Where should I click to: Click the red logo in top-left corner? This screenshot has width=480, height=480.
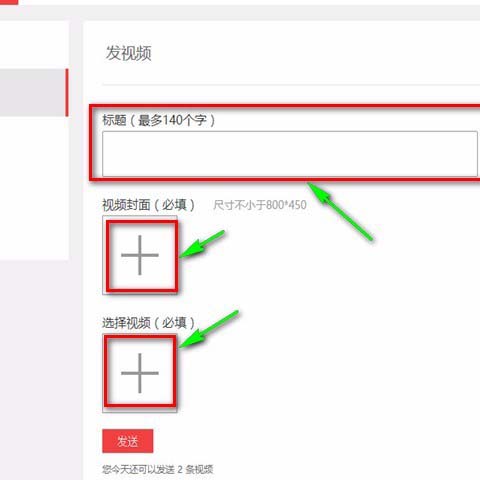(x=9, y=2)
